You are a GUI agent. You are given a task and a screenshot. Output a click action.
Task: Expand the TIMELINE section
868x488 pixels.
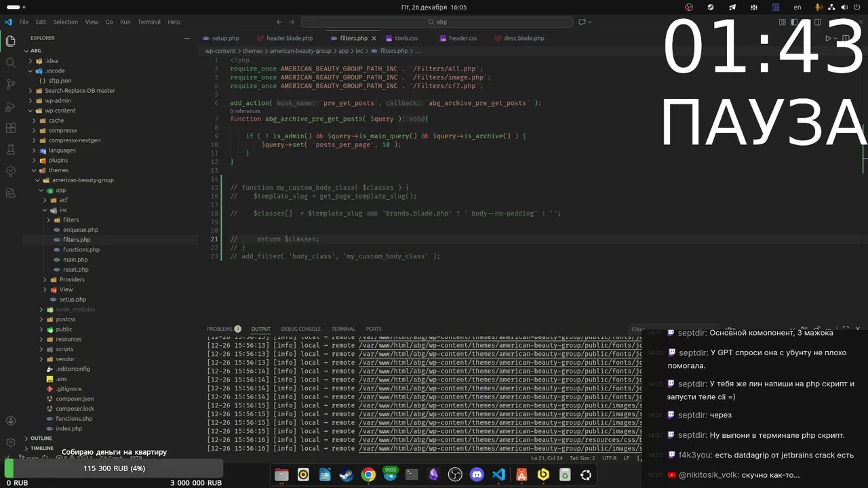point(41,448)
